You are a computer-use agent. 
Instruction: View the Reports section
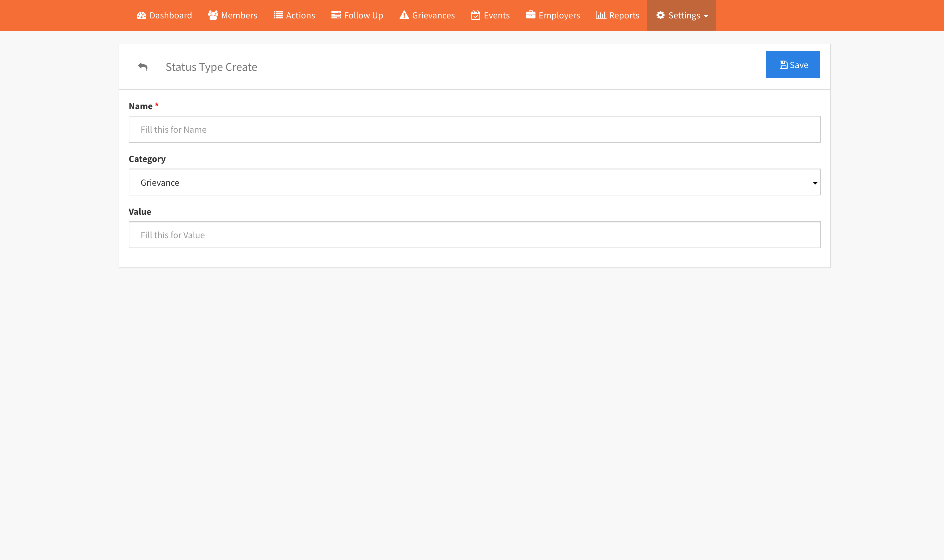click(x=617, y=16)
